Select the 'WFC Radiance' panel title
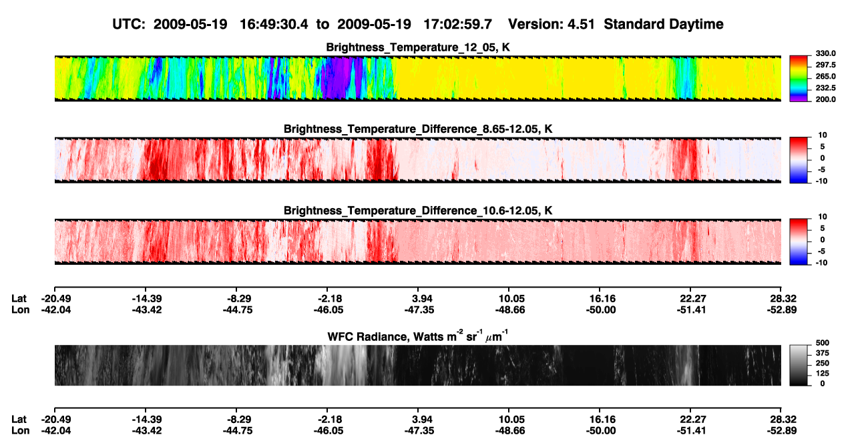868x445 pixels. tap(418, 336)
